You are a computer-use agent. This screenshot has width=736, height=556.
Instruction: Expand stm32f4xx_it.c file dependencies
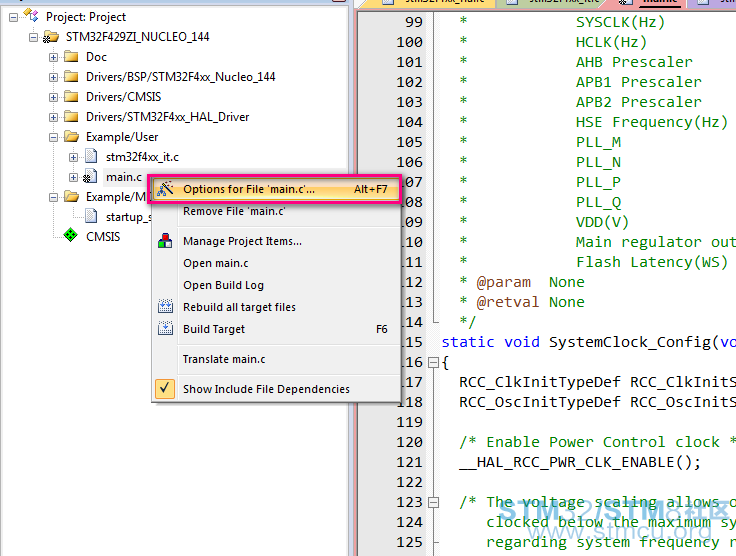coord(73,157)
